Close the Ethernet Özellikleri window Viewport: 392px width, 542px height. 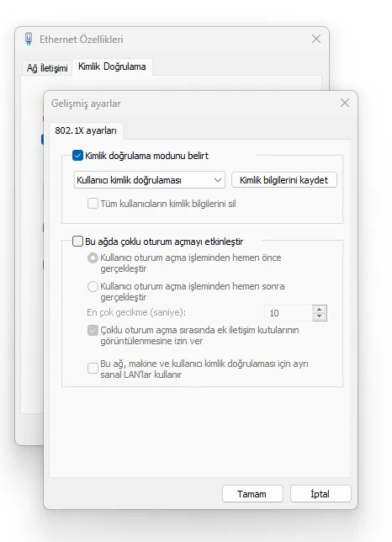316,39
